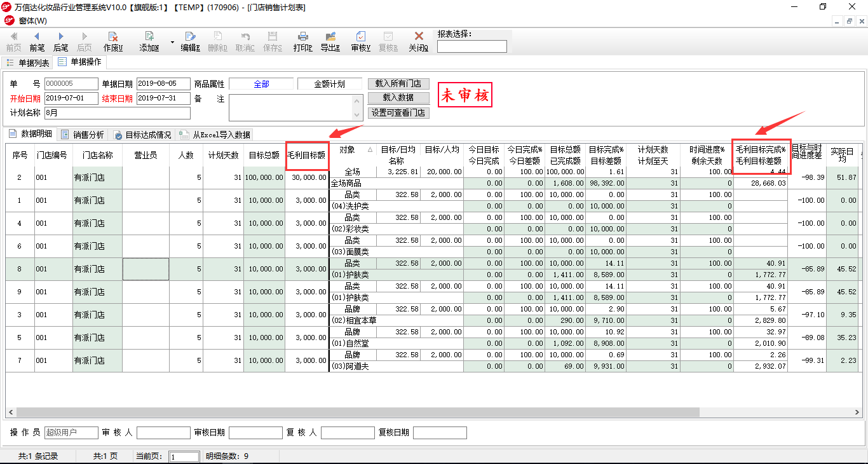Click the 备注 scrollbar down arrow
The width and height of the screenshot is (868, 464).
pos(358,115)
